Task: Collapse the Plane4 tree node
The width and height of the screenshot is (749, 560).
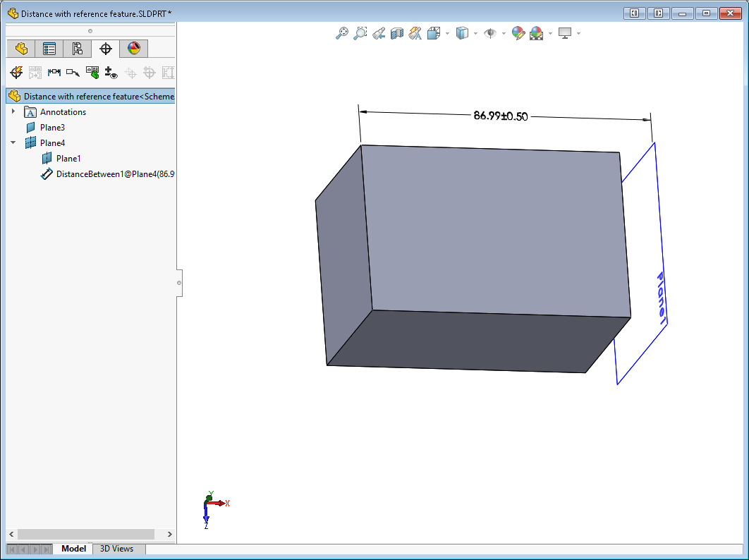Action: [13, 143]
